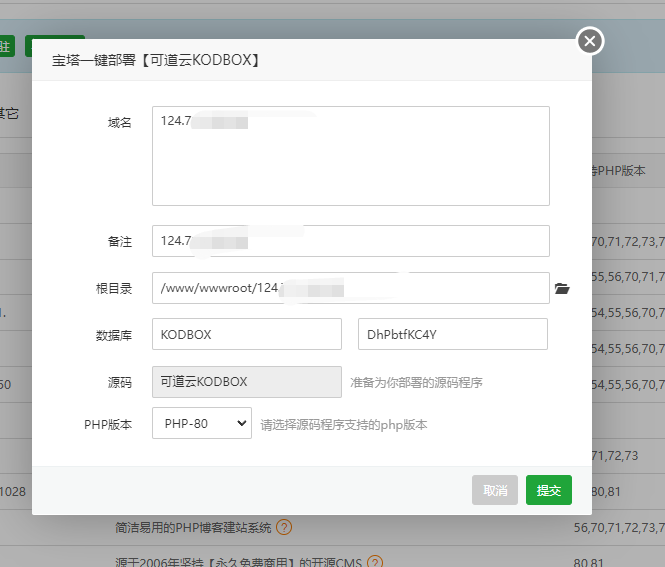Click the 数据库 field label
This screenshot has height=567, width=665.
pyautogui.click(x=114, y=335)
